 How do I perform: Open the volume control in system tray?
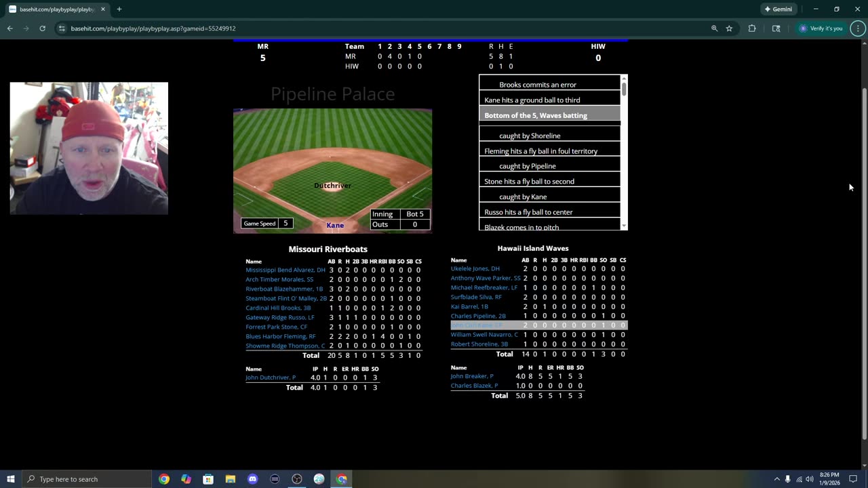click(810, 479)
